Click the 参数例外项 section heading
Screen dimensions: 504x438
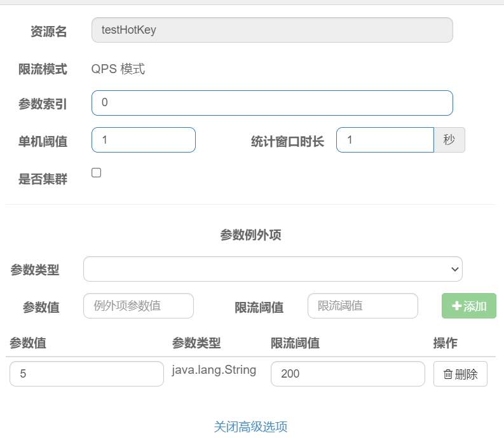[x=250, y=235]
